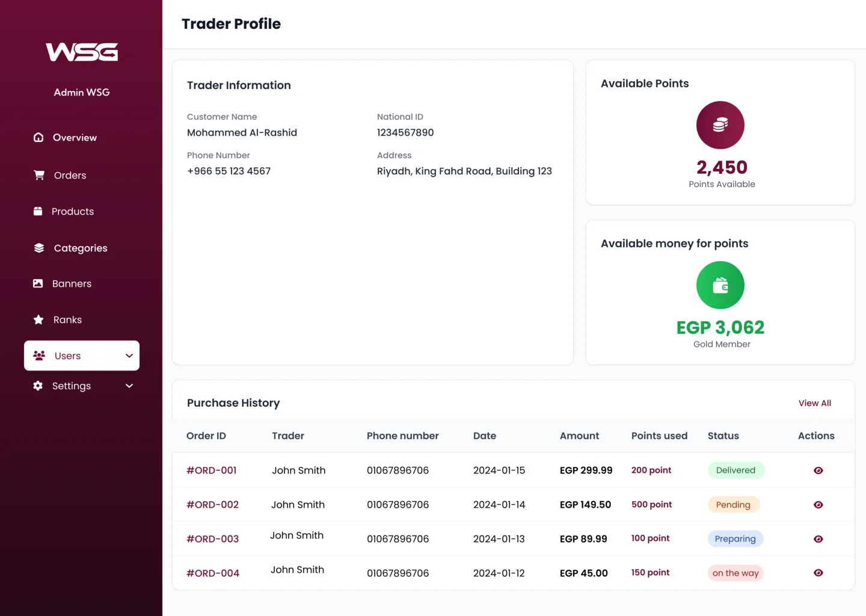Screen dimensions: 866x616
Task: Click the Date column header
Action: (x=485, y=436)
